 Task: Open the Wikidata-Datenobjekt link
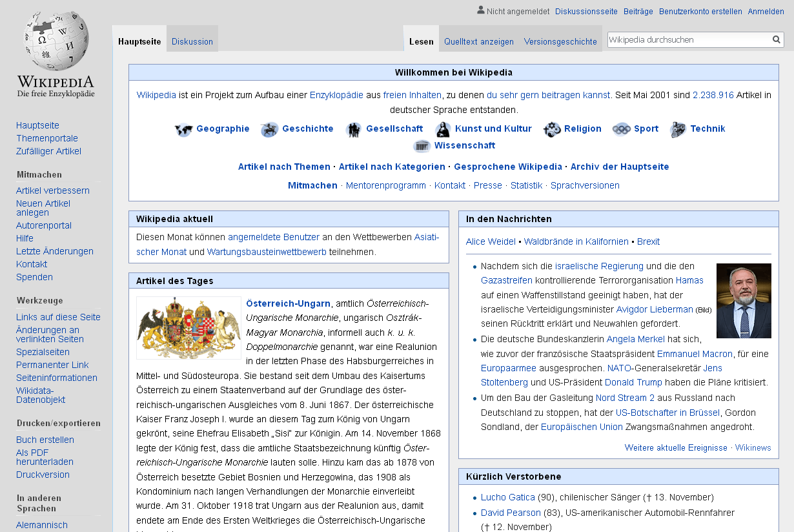coord(41,395)
